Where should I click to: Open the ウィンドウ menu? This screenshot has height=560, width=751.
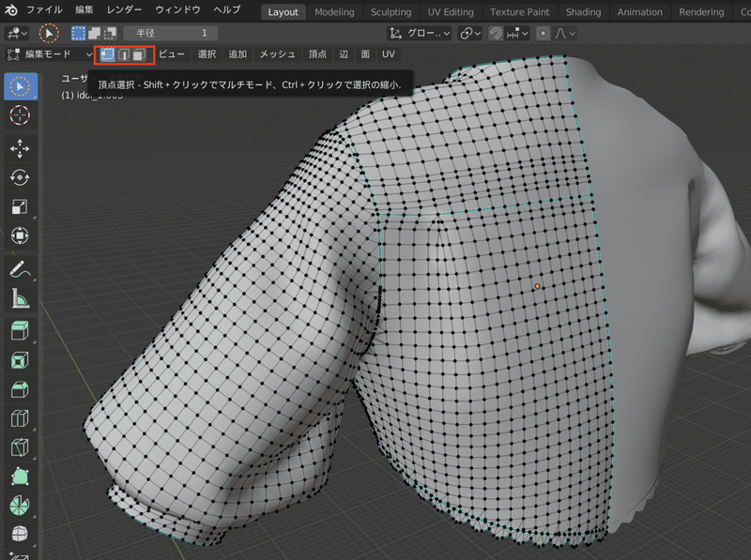click(177, 9)
